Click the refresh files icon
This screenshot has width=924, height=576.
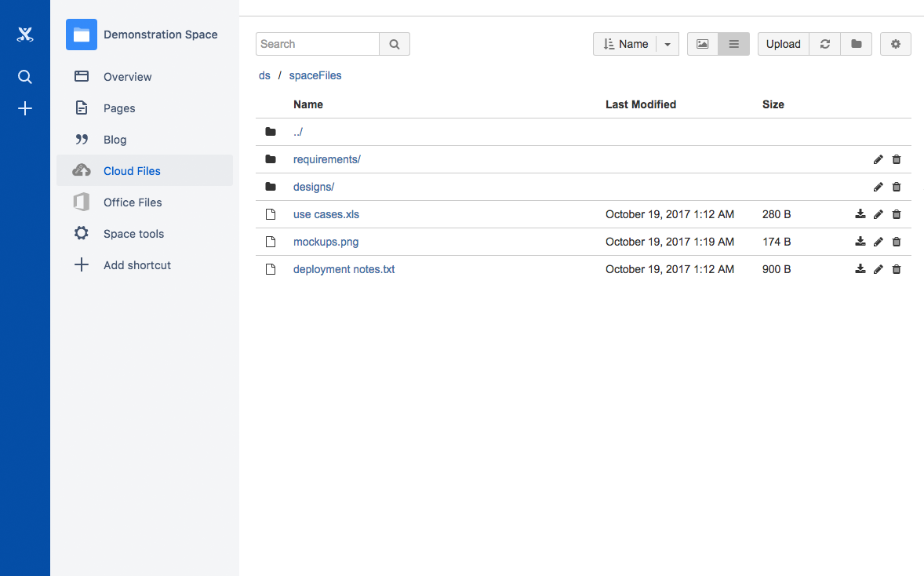pos(825,44)
